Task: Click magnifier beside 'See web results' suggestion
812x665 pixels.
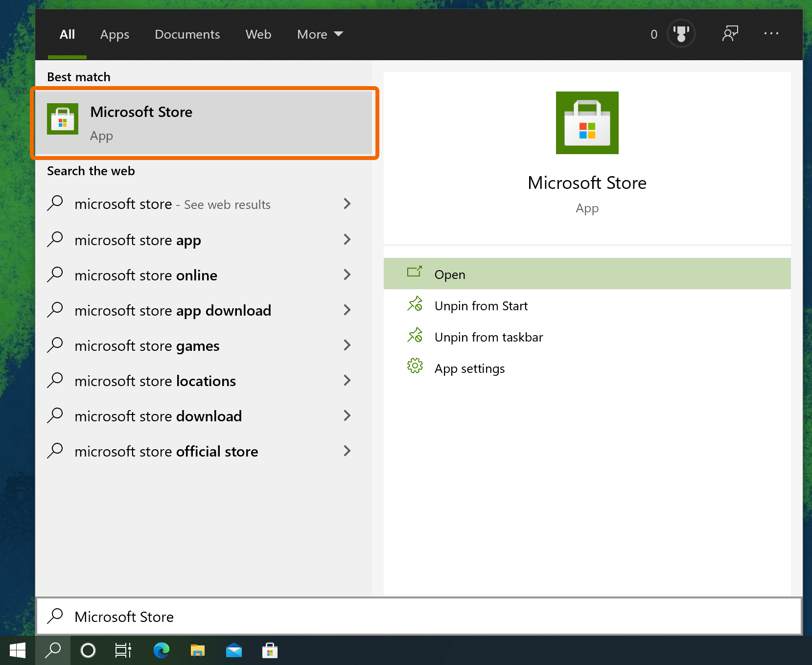Action: click(55, 204)
